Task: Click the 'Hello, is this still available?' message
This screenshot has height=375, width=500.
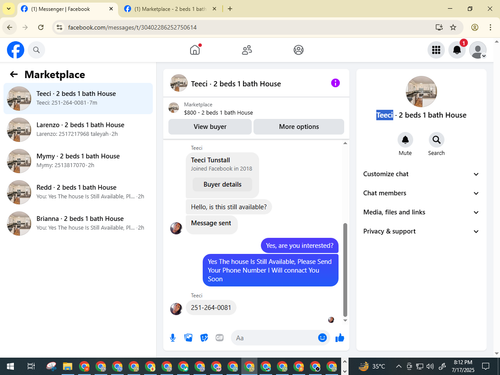Action: (x=229, y=207)
